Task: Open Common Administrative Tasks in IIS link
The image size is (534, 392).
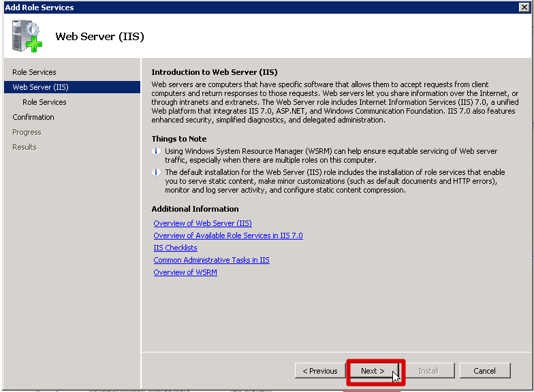Action: (211, 260)
